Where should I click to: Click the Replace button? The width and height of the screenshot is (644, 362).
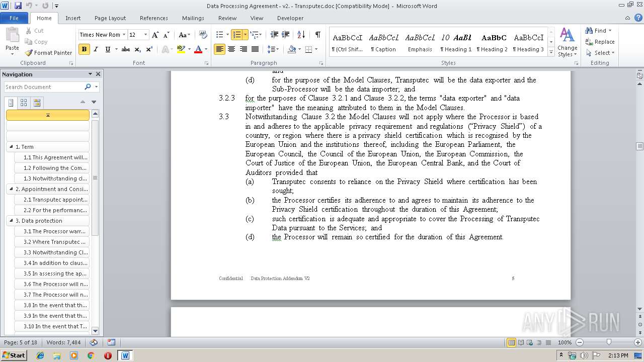point(600,42)
